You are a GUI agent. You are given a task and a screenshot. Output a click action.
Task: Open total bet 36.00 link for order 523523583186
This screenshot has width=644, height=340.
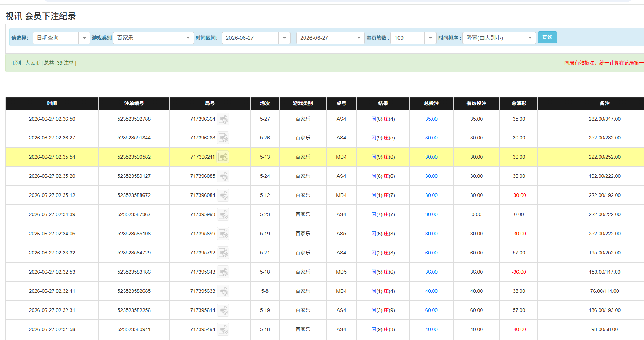(431, 272)
